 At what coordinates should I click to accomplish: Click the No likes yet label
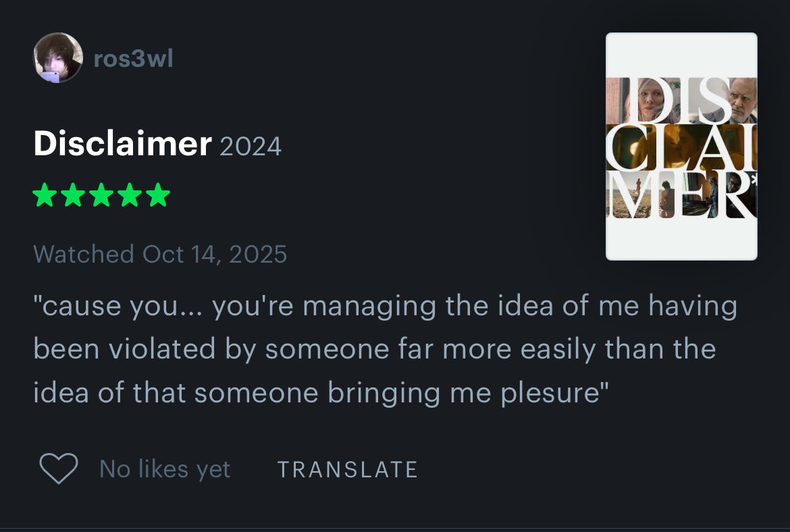click(165, 469)
